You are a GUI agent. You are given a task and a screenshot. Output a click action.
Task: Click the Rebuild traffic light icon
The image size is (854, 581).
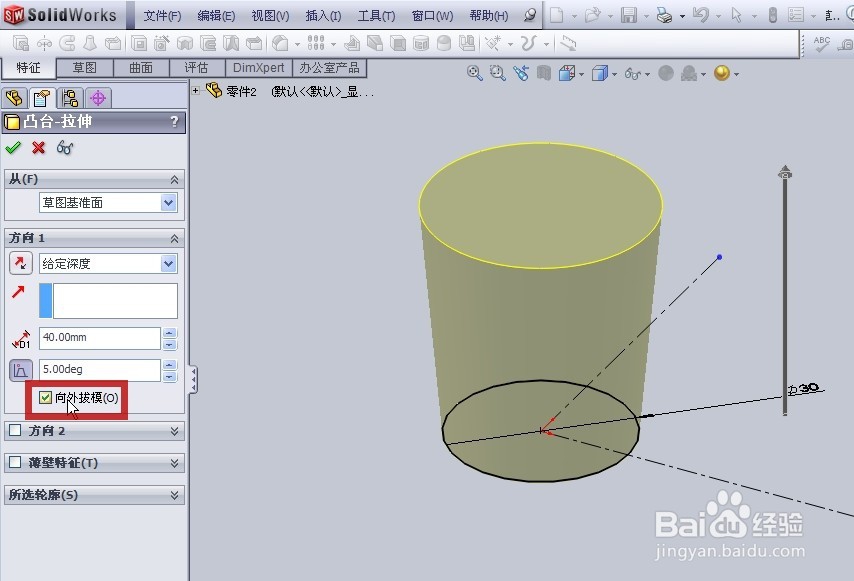pos(772,15)
